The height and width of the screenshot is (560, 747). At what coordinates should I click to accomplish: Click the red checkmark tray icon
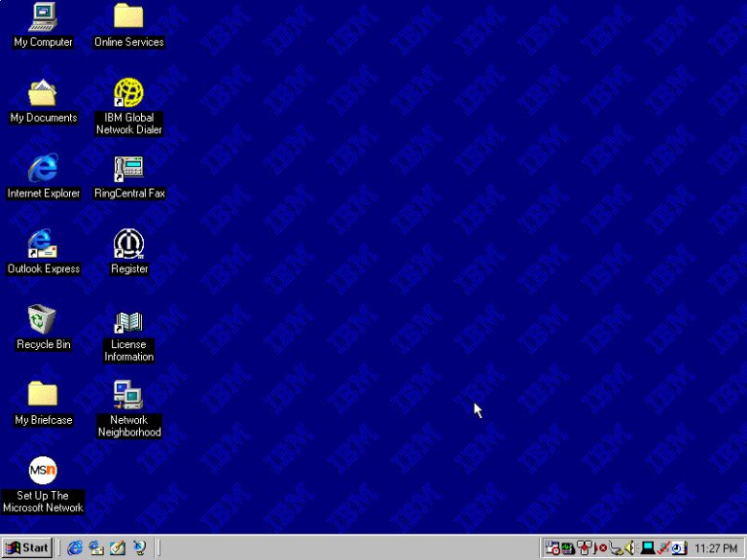pos(662,548)
